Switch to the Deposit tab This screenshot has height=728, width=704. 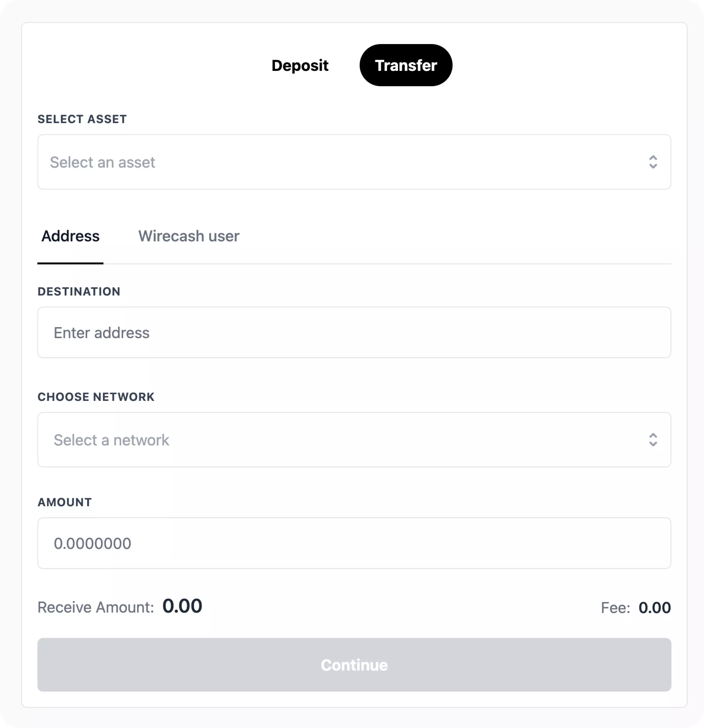300,65
